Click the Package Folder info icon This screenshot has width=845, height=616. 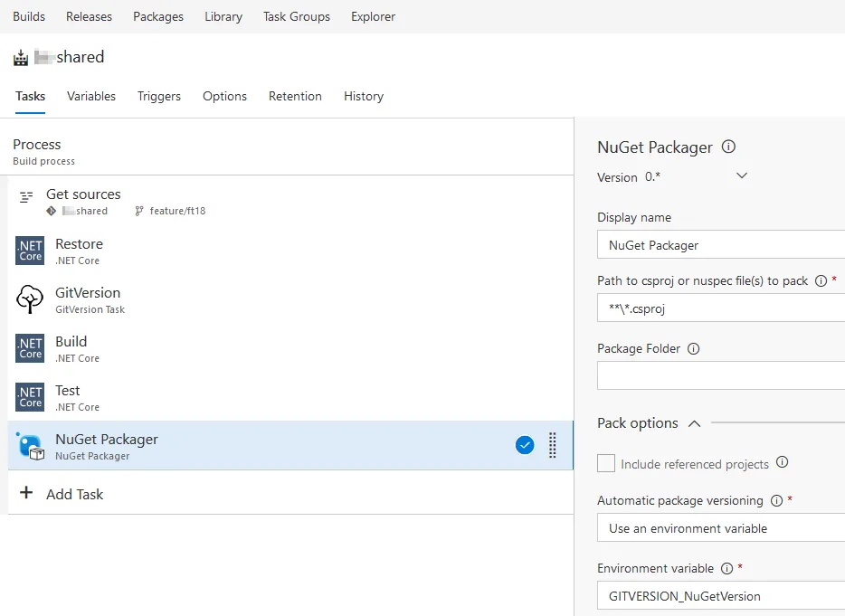(x=694, y=348)
